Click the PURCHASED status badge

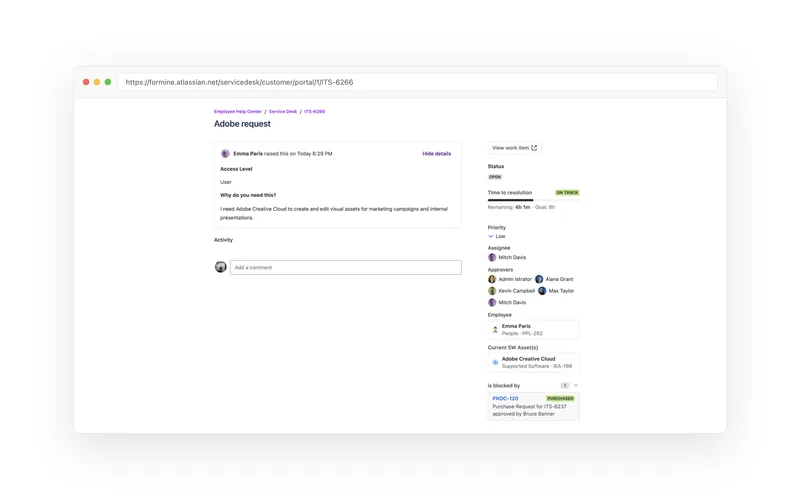(x=560, y=398)
